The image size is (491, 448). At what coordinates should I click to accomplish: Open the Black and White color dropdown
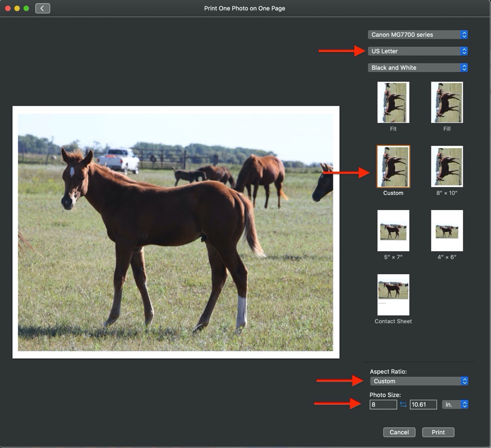pos(418,67)
